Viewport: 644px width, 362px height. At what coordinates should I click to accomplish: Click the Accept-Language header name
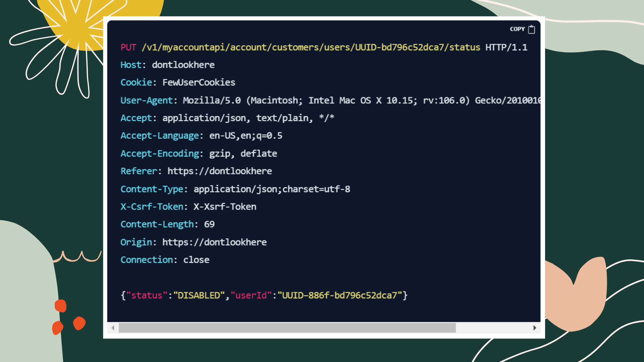(160, 136)
